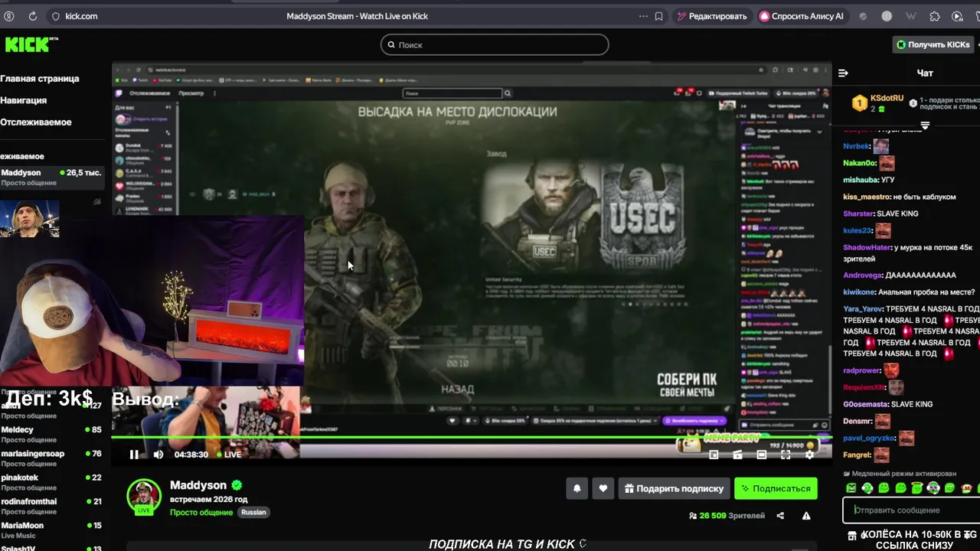Expand the chat leaderboard pinned section
980x551 pixels.
925,125
